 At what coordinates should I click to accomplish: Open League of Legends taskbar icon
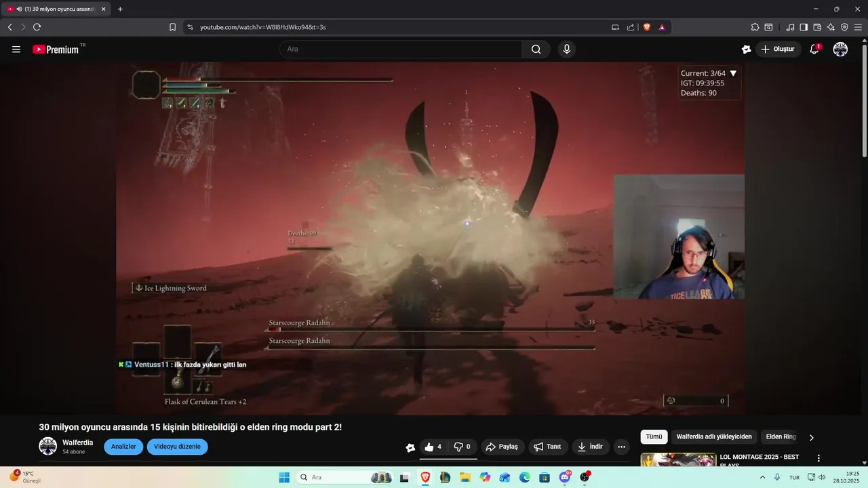pyautogui.click(x=445, y=477)
